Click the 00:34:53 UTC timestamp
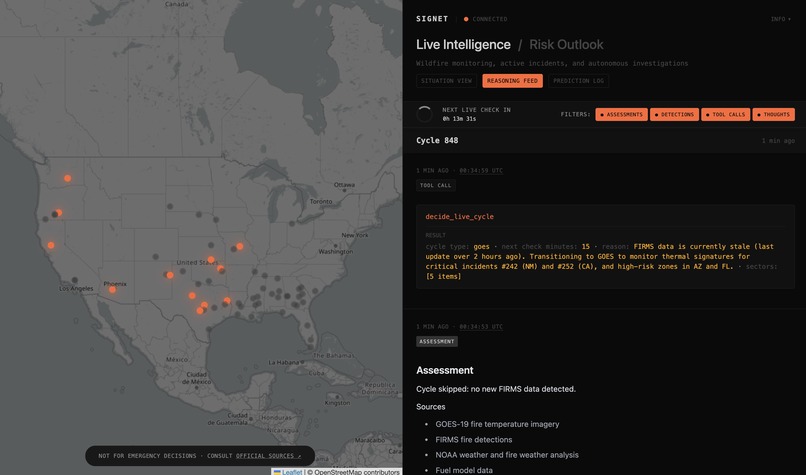This screenshot has height=475, width=806. coord(481,327)
